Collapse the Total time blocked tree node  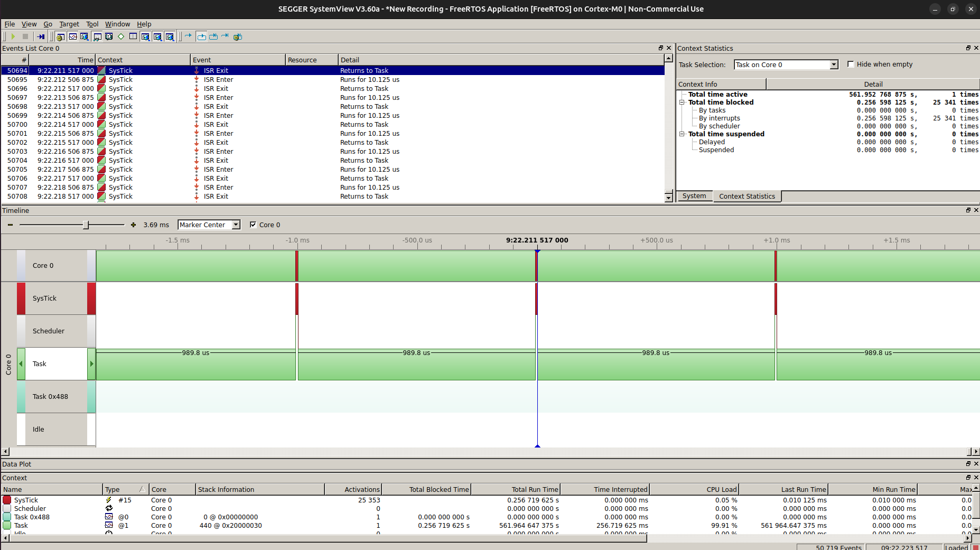(682, 102)
